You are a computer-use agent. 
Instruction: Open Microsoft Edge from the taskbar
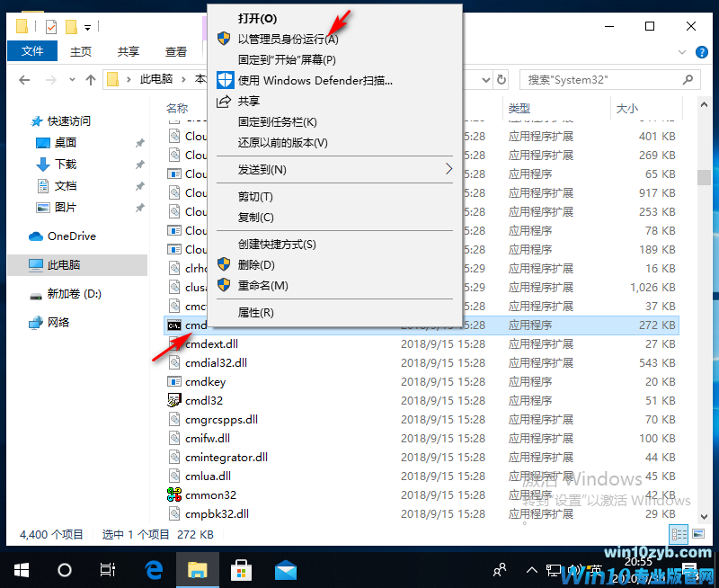tap(153, 569)
